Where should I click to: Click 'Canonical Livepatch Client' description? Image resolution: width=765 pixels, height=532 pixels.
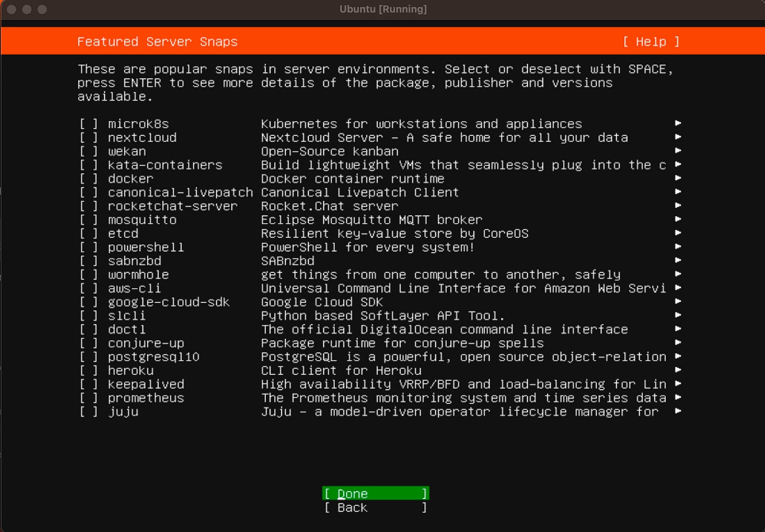coord(360,192)
